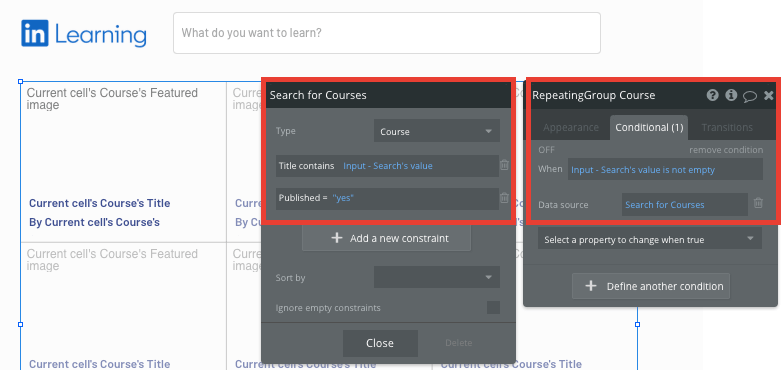Open the Type dropdown set to Course
The width and height of the screenshot is (782, 370).
point(437,132)
